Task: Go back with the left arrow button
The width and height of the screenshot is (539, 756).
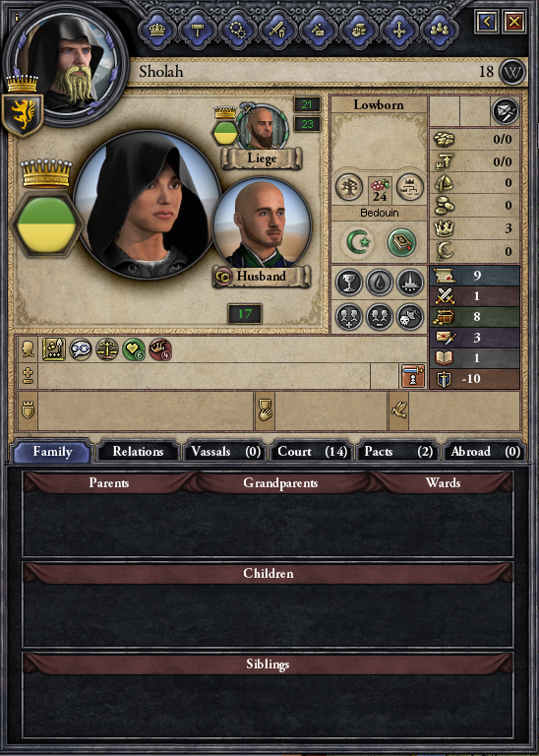Action: 487,22
